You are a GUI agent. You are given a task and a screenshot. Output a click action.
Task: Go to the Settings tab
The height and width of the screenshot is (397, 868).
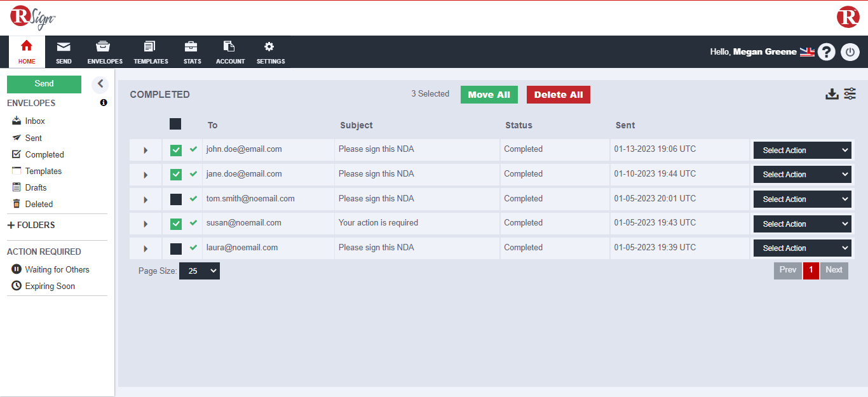pos(271,53)
